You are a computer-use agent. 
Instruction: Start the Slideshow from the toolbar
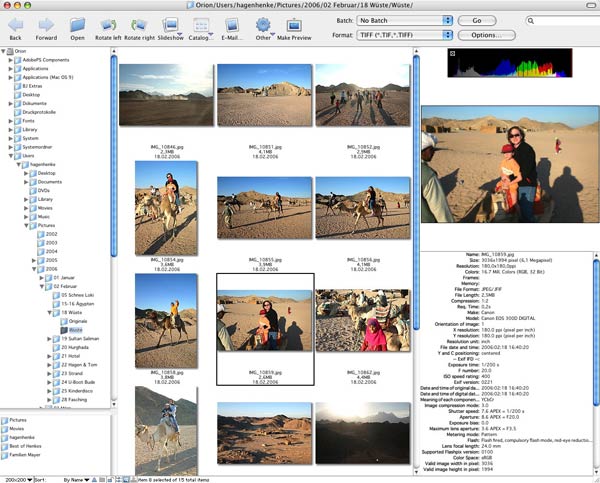click(x=171, y=25)
